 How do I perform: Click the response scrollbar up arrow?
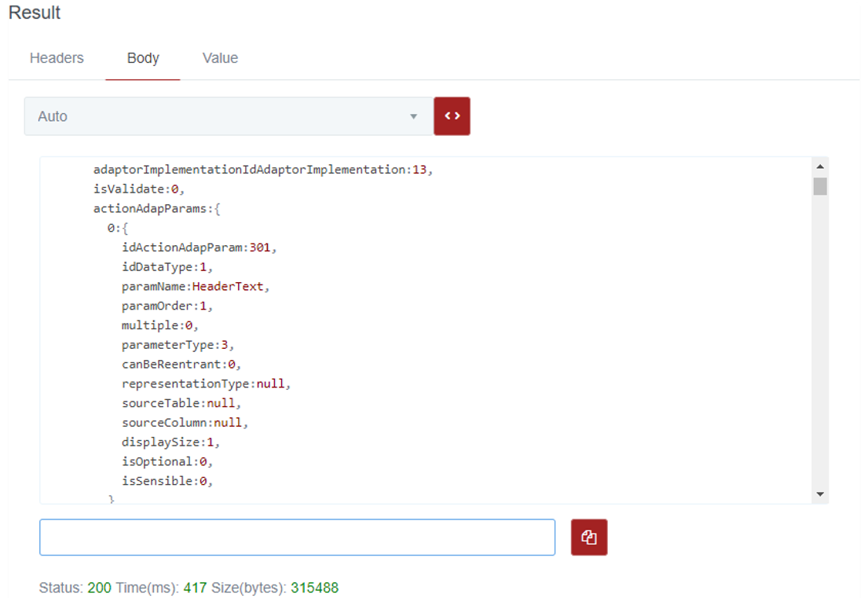pos(820,167)
